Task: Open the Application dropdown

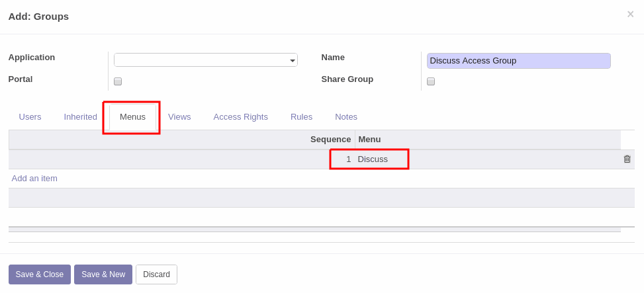Action: click(206, 60)
